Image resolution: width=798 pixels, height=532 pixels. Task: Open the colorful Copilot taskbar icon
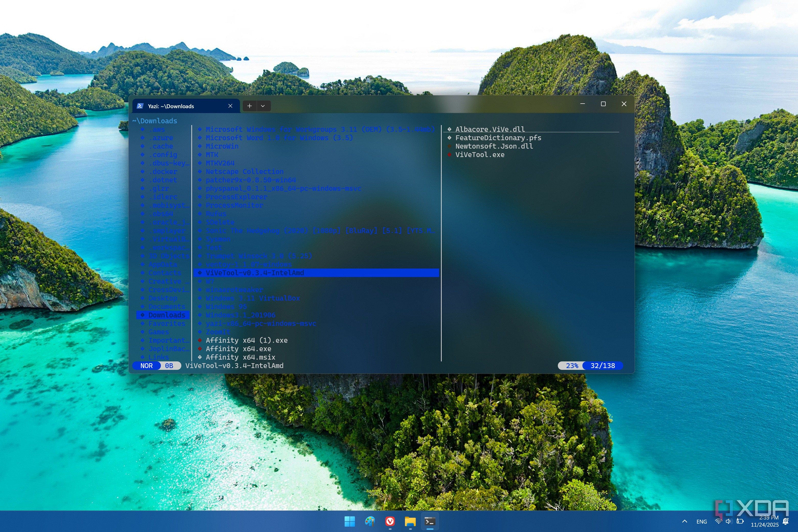[370, 522]
